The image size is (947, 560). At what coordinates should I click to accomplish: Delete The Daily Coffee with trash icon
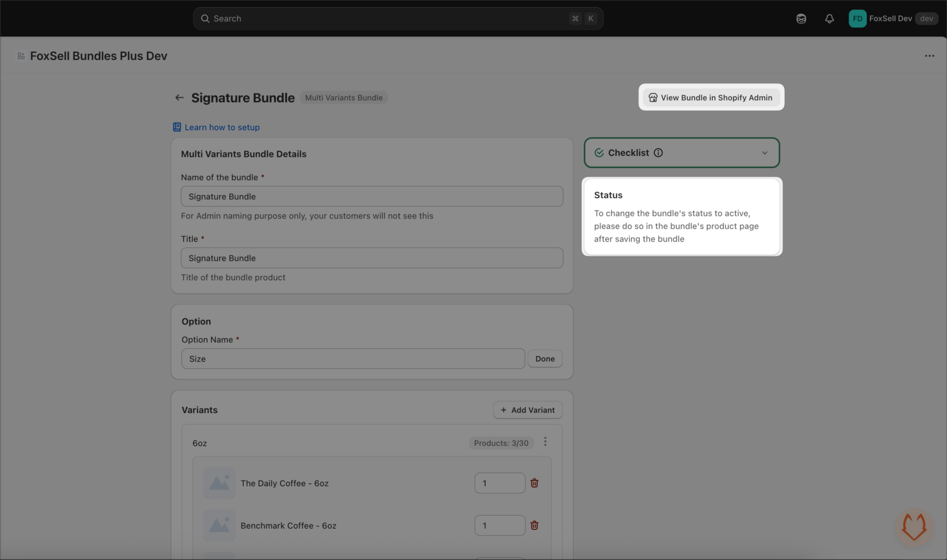(534, 483)
